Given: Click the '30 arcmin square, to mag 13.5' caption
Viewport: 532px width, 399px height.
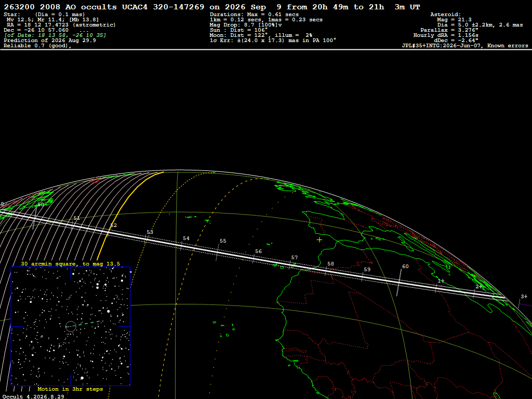Looking at the screenshot, I should (70, 263).
